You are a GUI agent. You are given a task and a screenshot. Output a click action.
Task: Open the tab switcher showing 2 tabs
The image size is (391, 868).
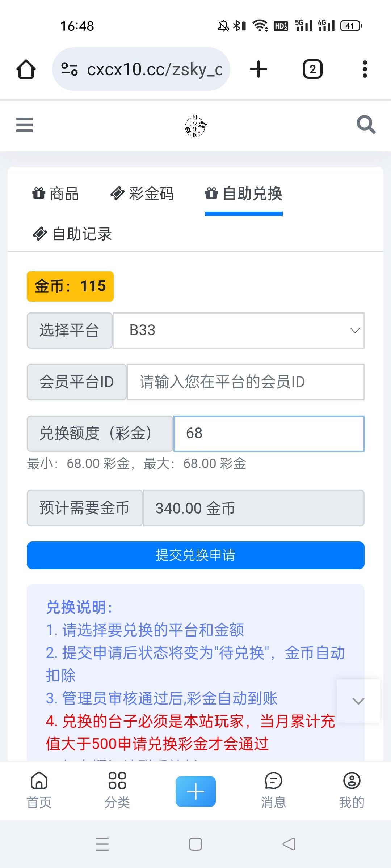(312, 69)
